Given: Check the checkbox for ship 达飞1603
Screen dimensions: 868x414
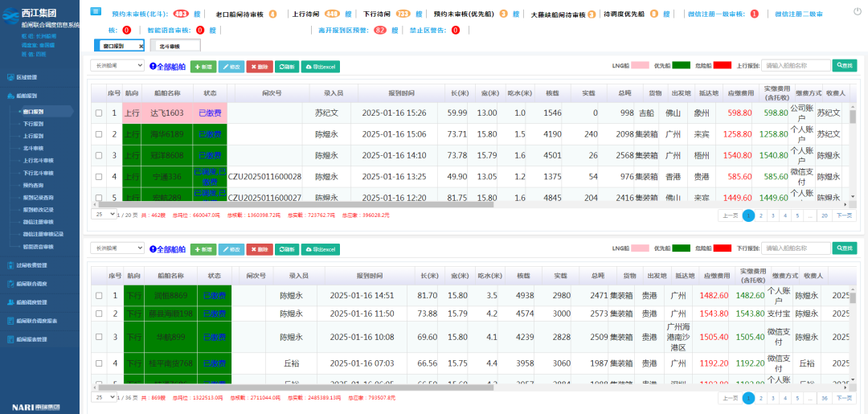Looking at the screenshot, I should click(99, 113).
